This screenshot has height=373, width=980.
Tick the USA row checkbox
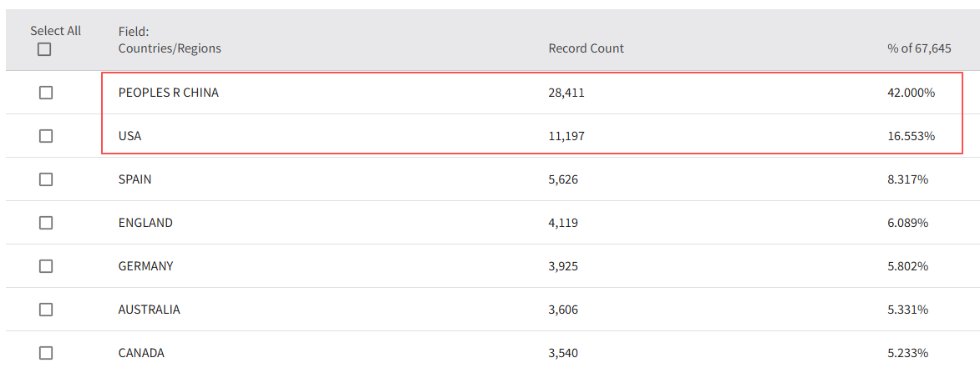pos(46,136)
